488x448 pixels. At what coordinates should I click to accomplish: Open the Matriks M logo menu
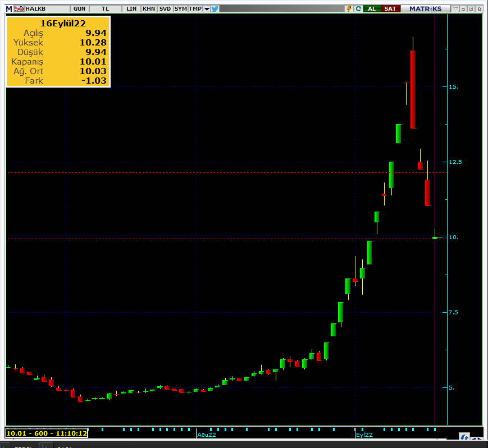[9, 9]
